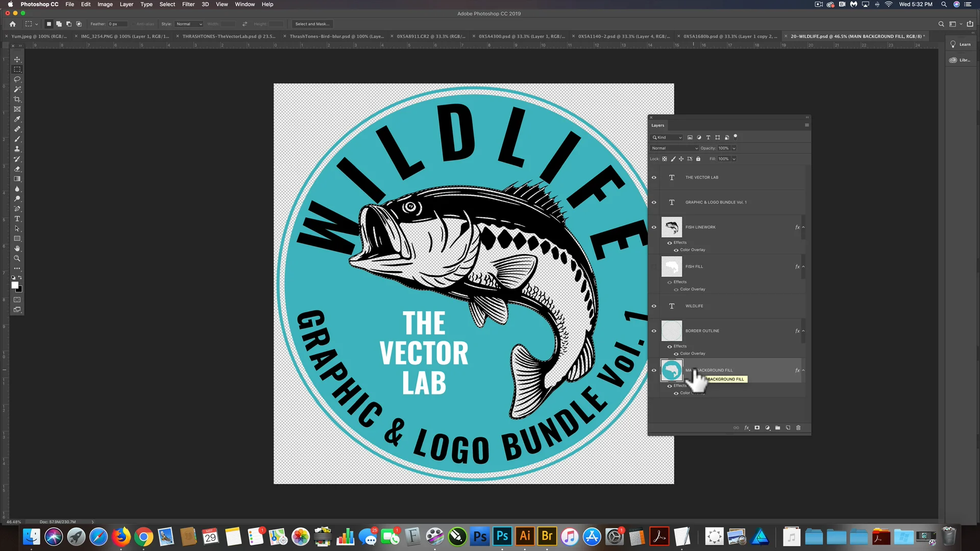980x551 pixels.
Task: Add a layer mask to the selected layer
Action: tap(757, 428)
